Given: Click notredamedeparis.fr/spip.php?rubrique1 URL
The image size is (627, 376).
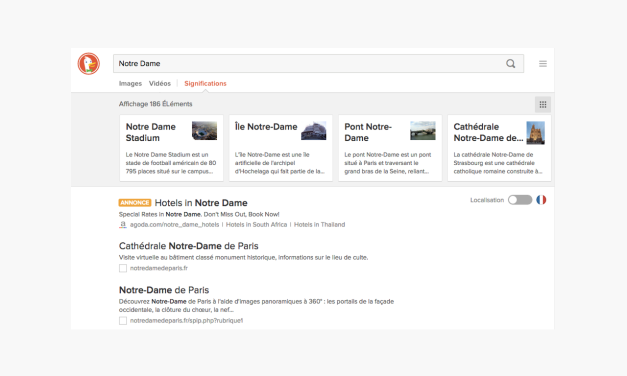Looking at the screenshot, I should click(186, 321).
